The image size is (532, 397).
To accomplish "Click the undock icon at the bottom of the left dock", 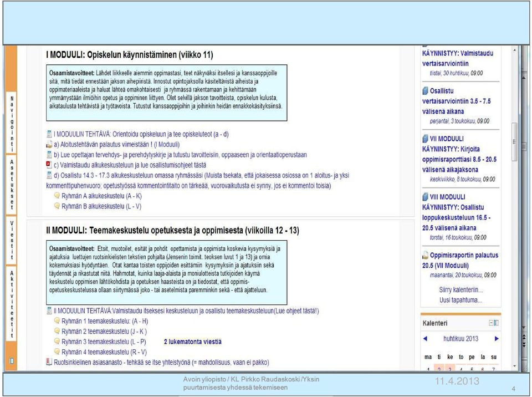I will click(x=12, y=360).
